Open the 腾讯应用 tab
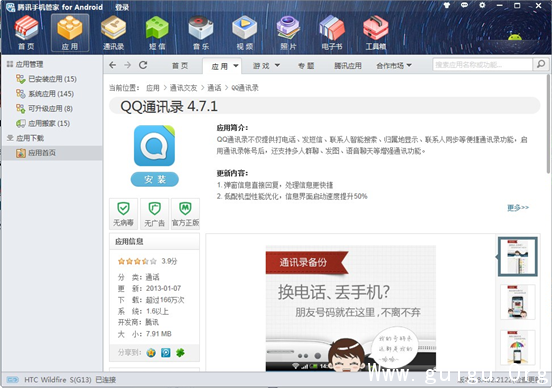Screen dimensions: 552x389 348,66
